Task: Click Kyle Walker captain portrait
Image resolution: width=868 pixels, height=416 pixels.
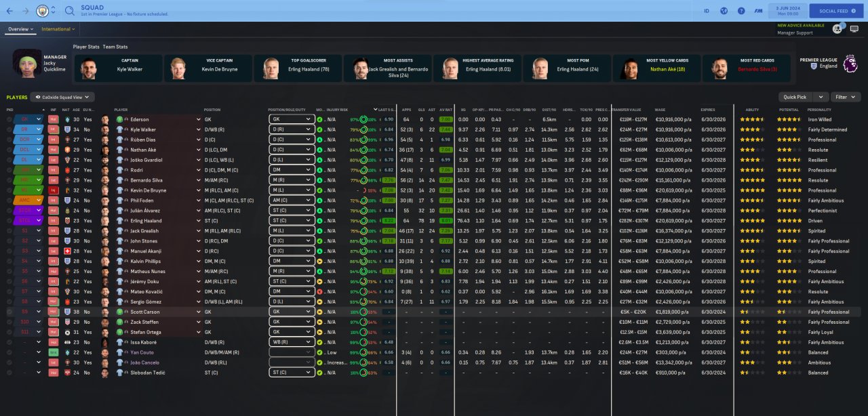Action: click(x=88, y=68)
